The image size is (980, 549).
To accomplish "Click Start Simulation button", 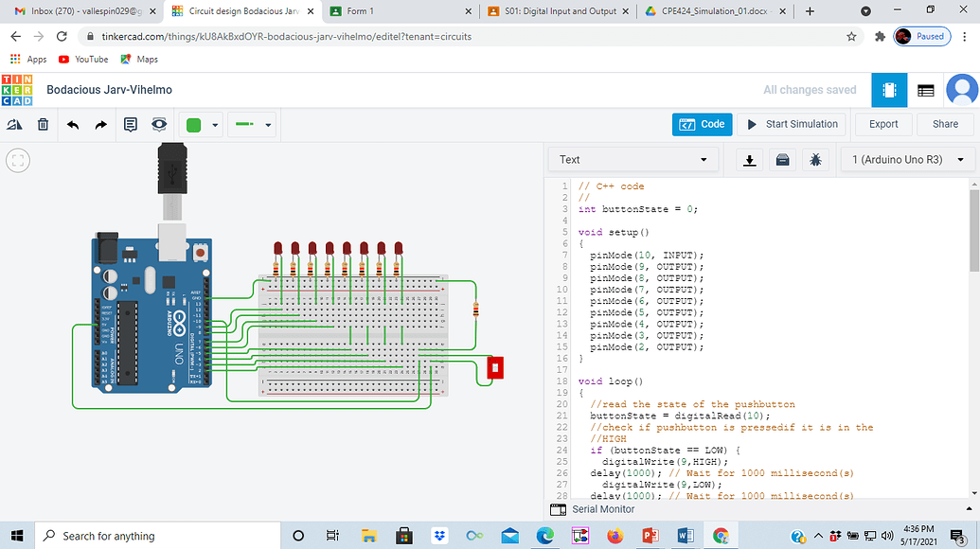I will point(792,124).
